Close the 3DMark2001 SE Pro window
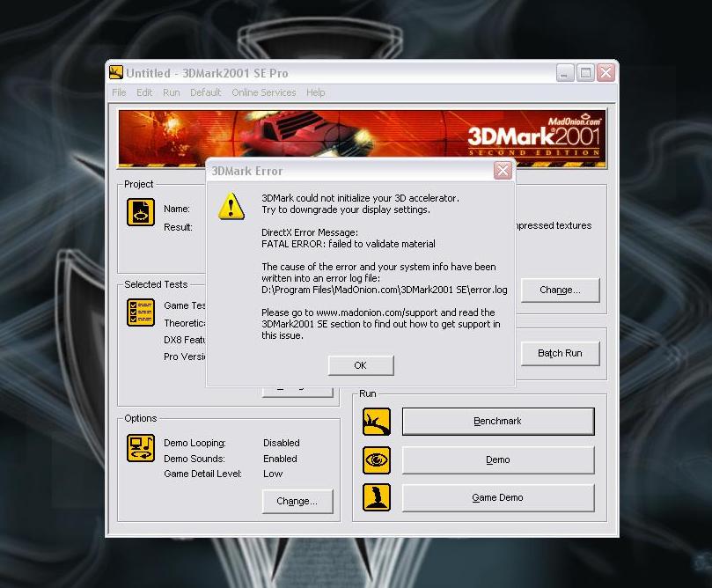The height and width of the screenshot is (588, 712). coord(606,73)
